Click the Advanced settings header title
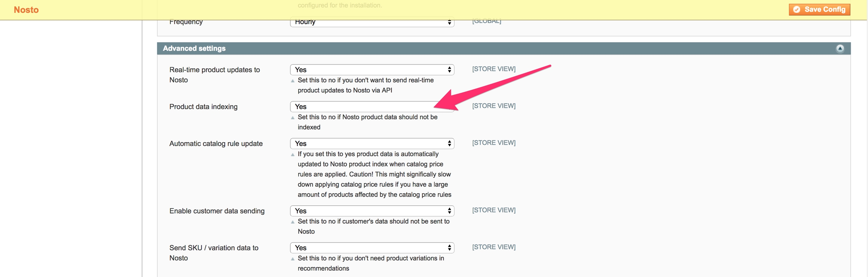Viewport: 868px width, 277px height. coord(194,48)
